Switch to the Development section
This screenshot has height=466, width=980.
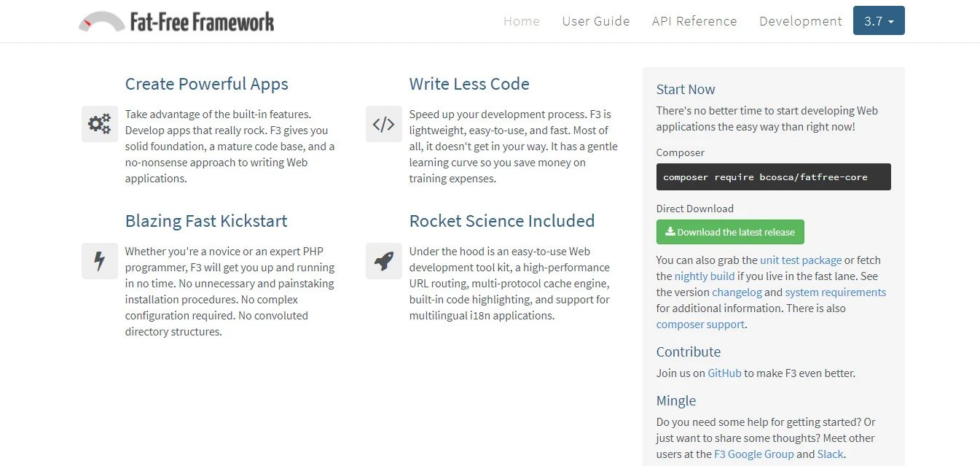800,21
